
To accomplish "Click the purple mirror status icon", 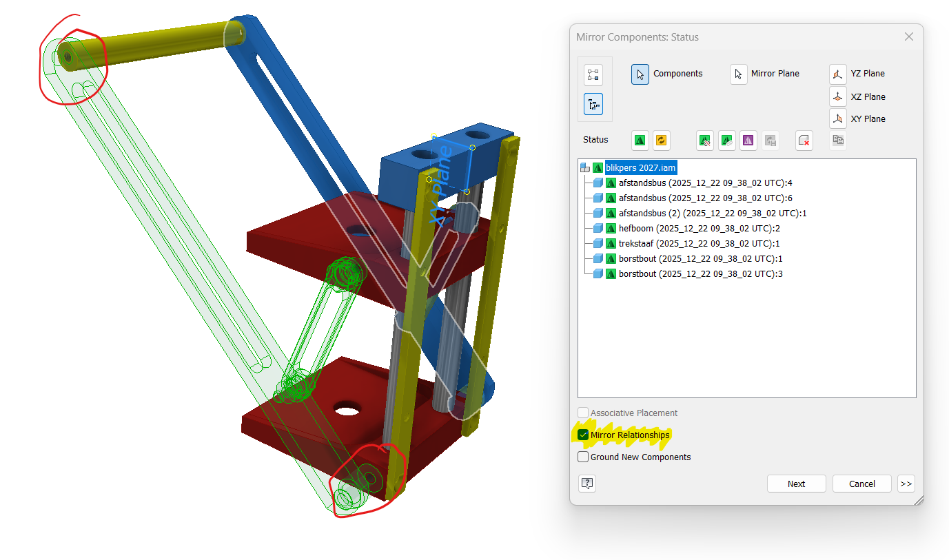I will pyautogui.click(x=748, y=140).
